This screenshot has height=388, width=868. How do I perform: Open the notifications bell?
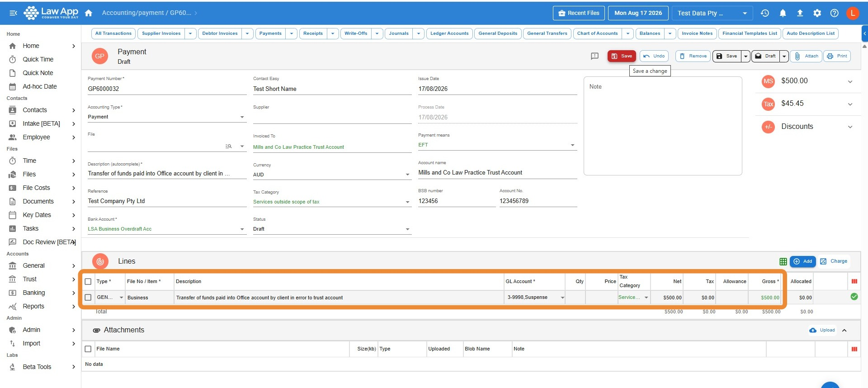(783, 13)
